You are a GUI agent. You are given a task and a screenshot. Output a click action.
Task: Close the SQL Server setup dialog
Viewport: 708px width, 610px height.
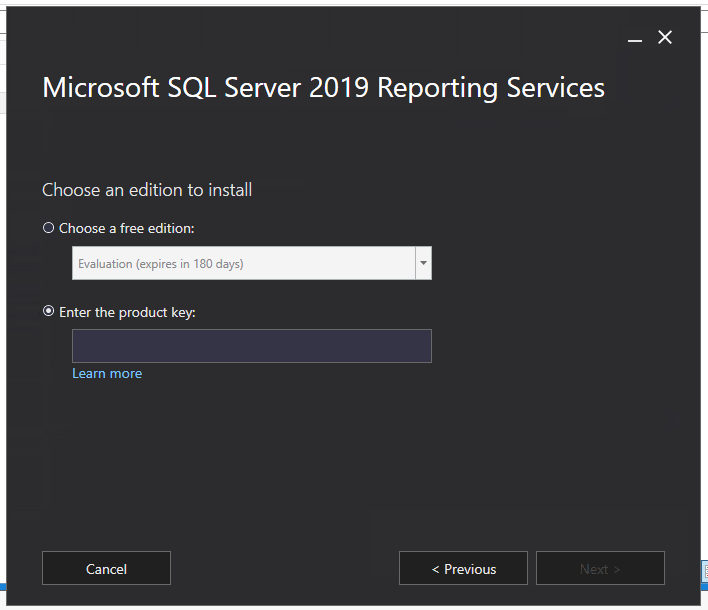[x=665, y=38]
